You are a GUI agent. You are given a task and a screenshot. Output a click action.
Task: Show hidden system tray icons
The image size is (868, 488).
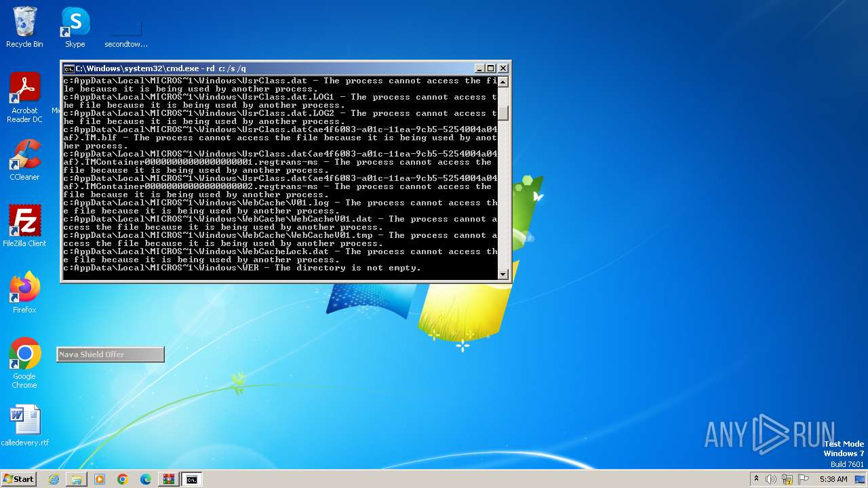click(x=756, y=479)
